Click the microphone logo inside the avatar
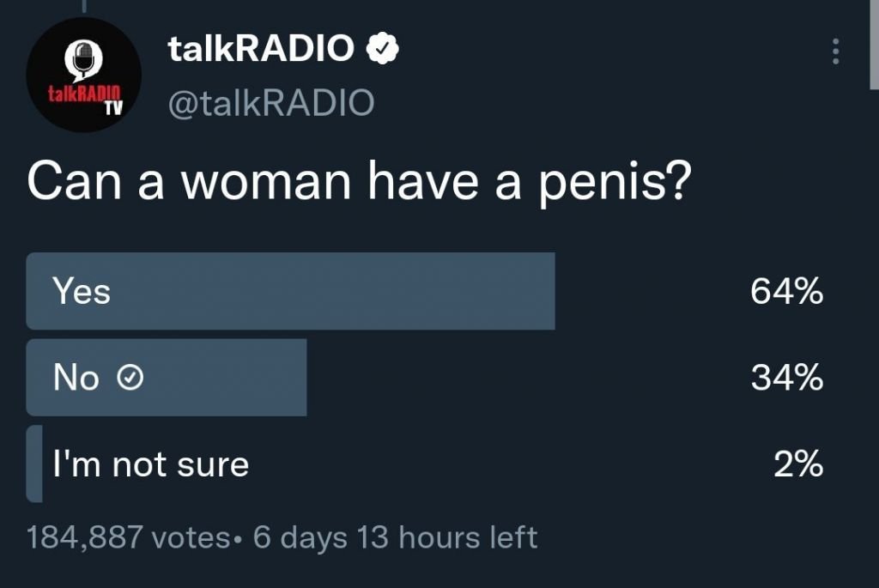The height and width of the screenshot is (588, 879). [x=83, y=60]
